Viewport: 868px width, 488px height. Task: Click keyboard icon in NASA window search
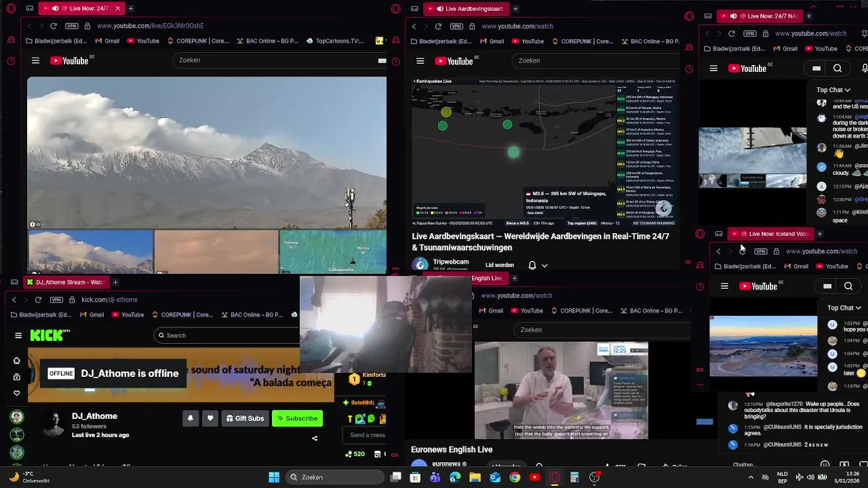816,68
